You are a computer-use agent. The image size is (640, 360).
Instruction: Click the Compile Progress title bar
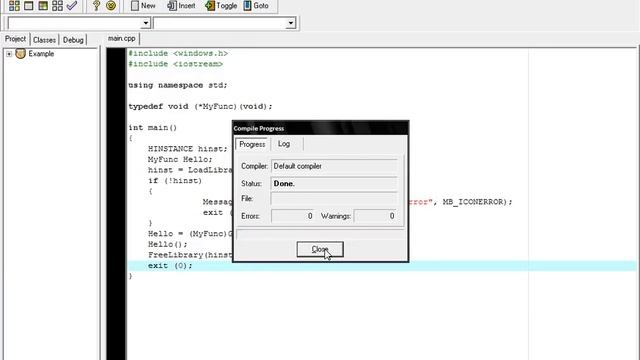pos(320,128)
